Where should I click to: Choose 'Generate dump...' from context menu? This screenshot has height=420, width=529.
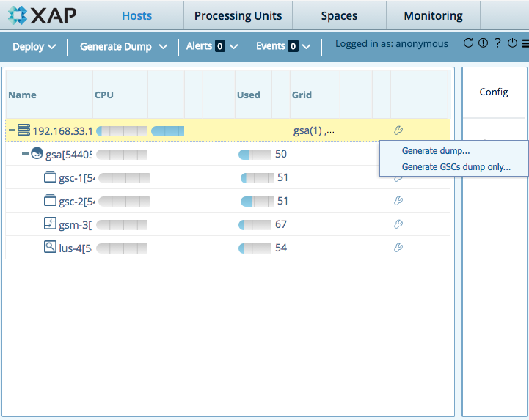[436, 151]
